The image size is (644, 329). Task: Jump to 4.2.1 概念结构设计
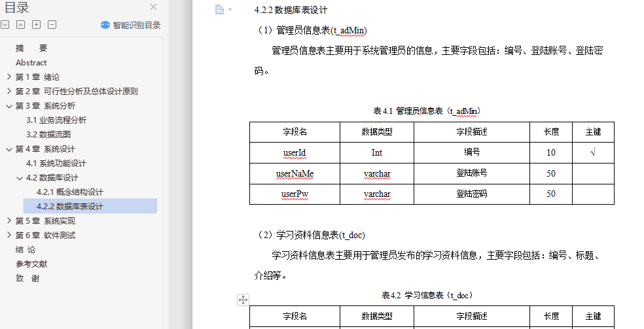point(70,192)
